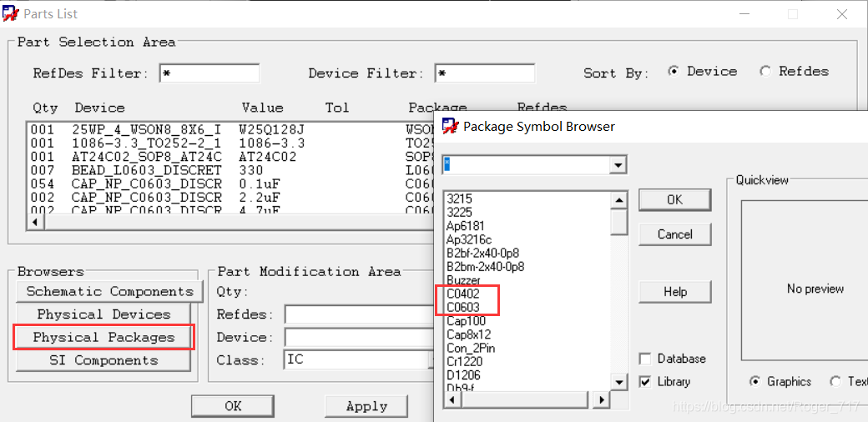Open the package name filter dropdown
This screenshot has height=422, width=868.
618,165
